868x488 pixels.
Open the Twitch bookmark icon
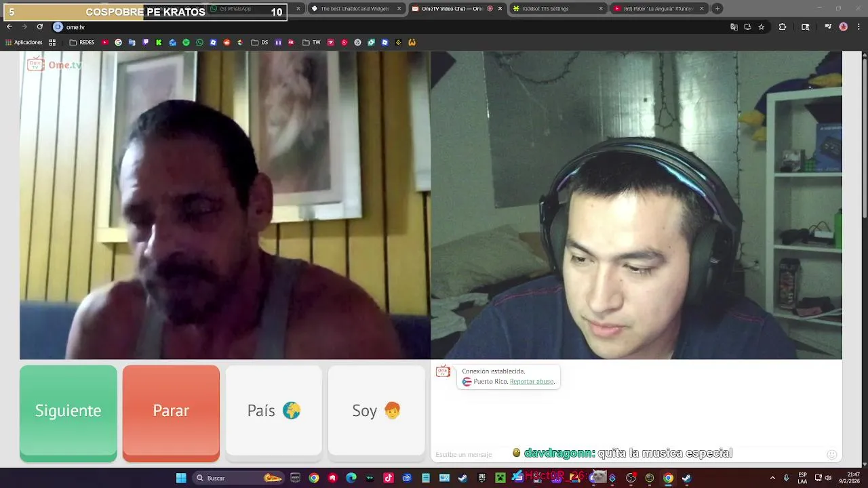[145, 42]
